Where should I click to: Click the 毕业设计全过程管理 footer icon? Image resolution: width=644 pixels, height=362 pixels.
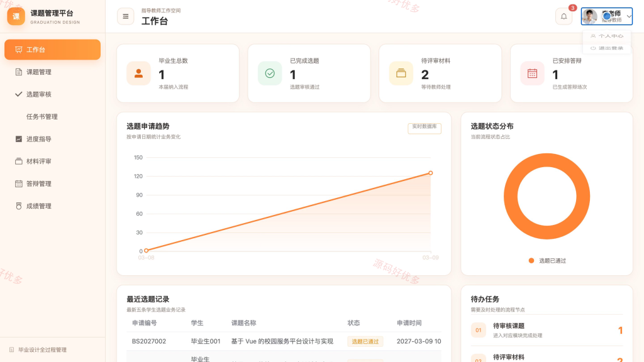click(x=11, y=349)
